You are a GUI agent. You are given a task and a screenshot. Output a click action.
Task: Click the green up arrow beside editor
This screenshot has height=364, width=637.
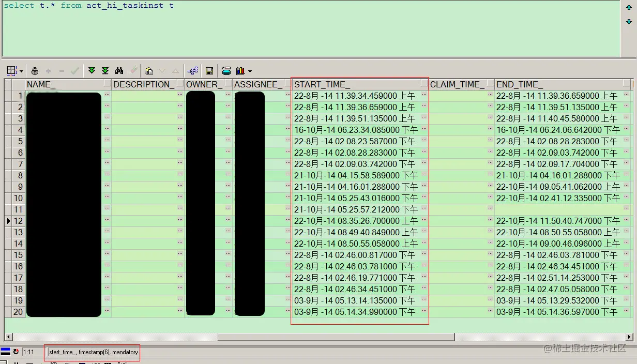pyautogui.click(x=629, y=7)
